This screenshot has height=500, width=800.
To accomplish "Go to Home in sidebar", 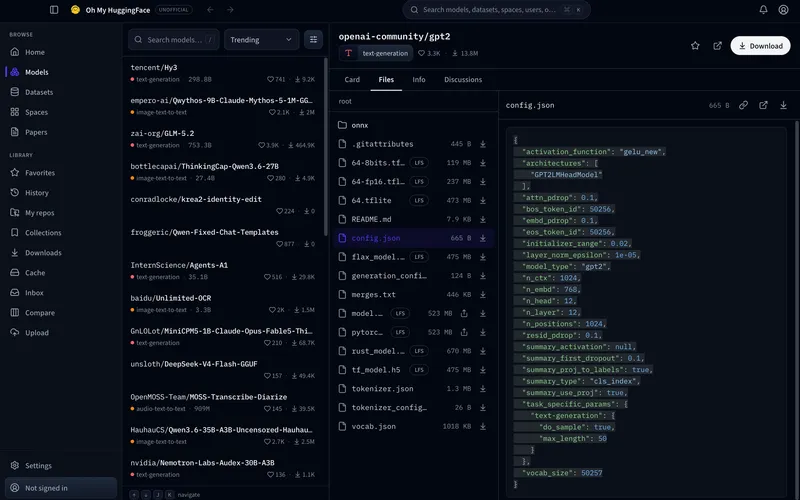I will coord(61,52).
